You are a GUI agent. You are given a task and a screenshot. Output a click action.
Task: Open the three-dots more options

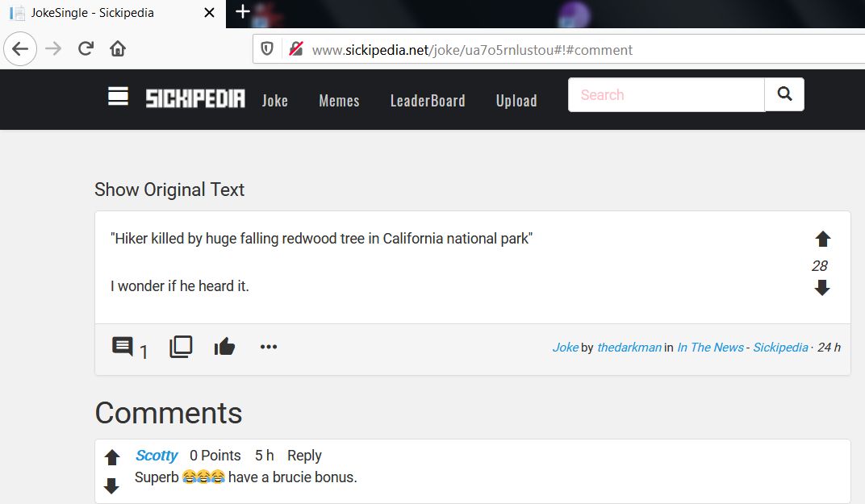tap(269, 348)
